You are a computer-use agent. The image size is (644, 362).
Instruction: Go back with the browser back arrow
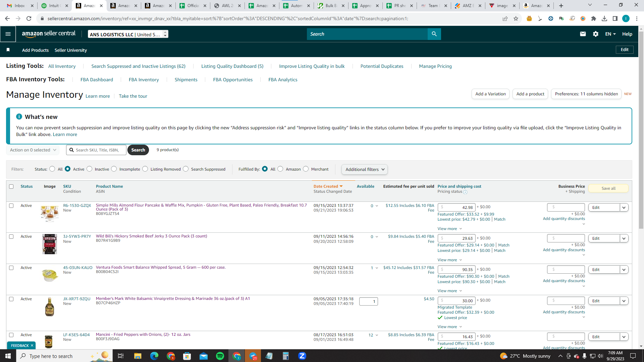click(7, 18)
